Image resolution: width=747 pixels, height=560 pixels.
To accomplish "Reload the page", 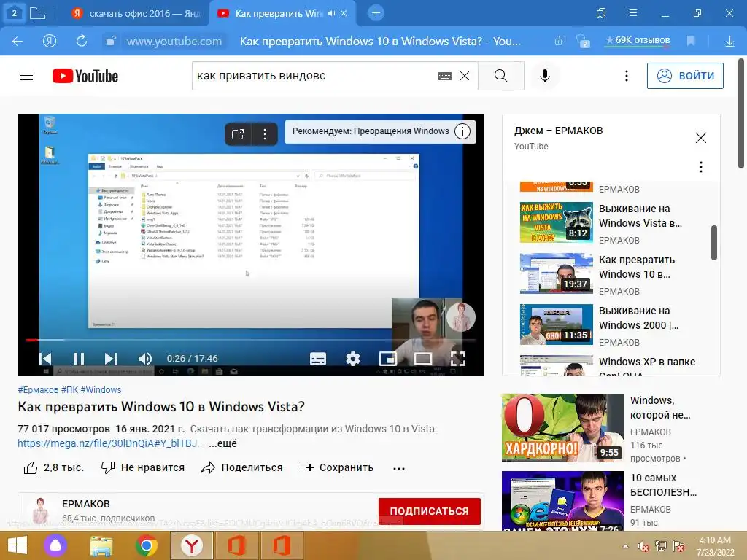I will [x=82, y=41].
